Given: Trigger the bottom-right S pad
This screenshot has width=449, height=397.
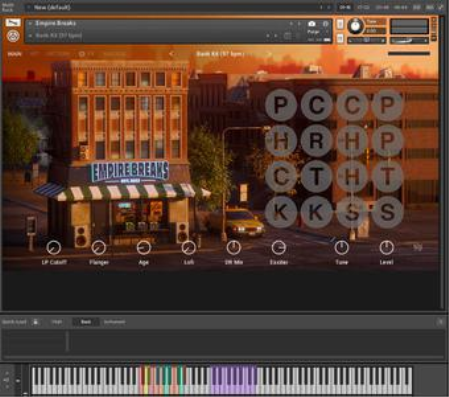Looking at the screenshot, I should coord(387,212).
